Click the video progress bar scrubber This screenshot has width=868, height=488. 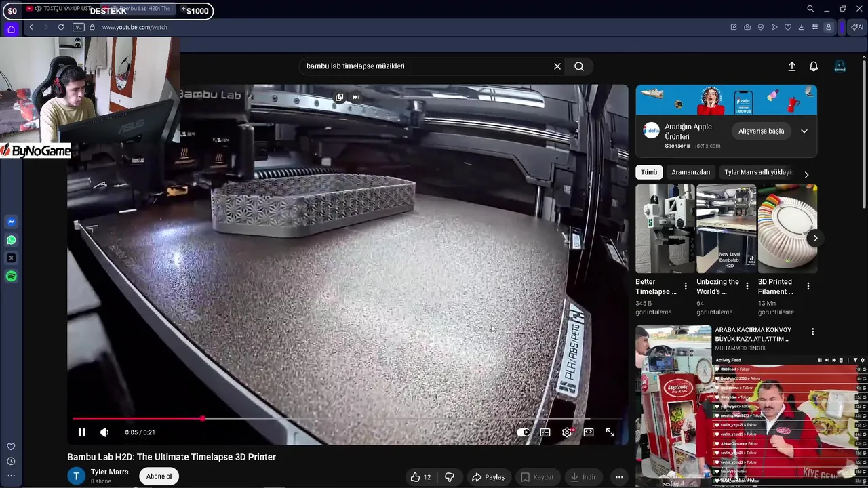coord(203,418)
